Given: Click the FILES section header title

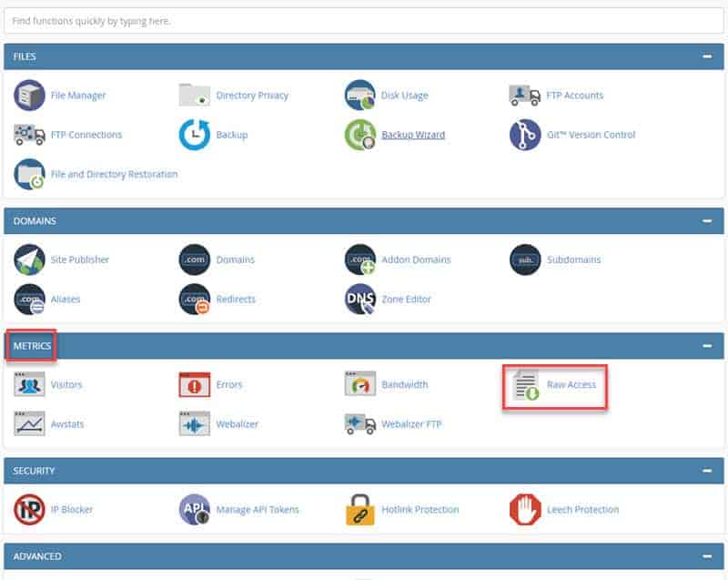Looking at the screenshot, I should (x=25, y=56).
